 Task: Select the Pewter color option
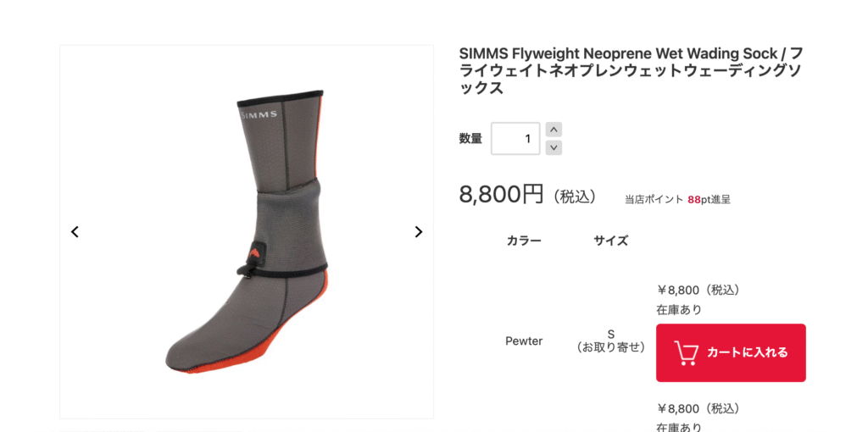click(524, 341)
